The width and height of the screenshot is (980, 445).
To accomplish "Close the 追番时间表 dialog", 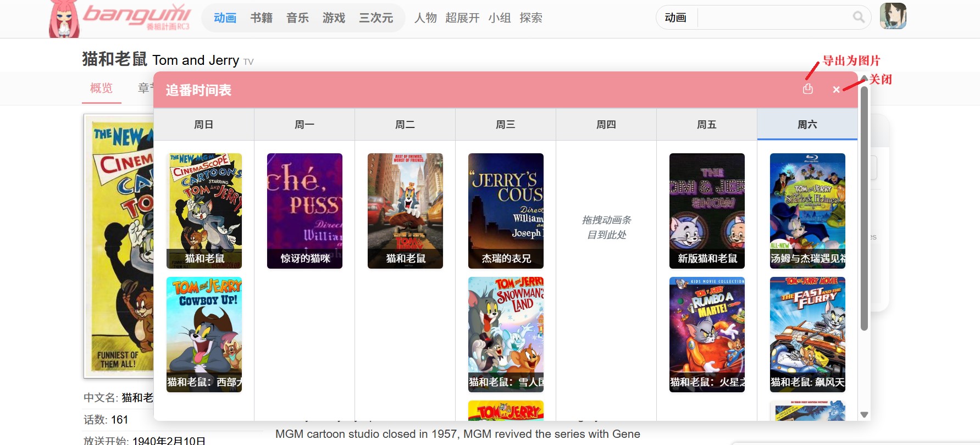I will (836, 90).
